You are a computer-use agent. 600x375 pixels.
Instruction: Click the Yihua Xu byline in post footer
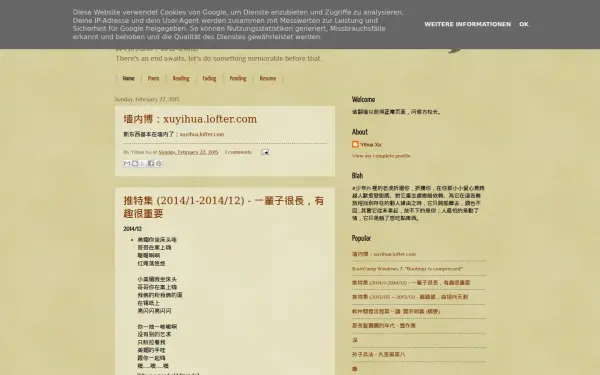pos(141,152)
